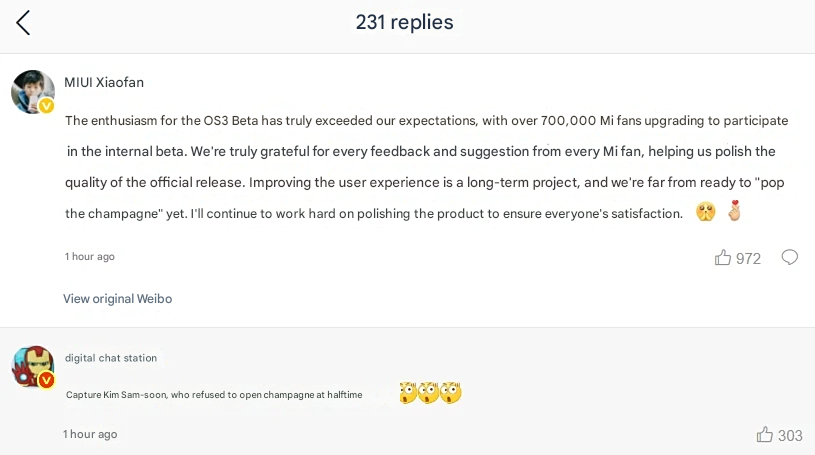Like MIUI Xiaofan's post with 972 likes
815x455 pixels.
click(x=723, y=258)
